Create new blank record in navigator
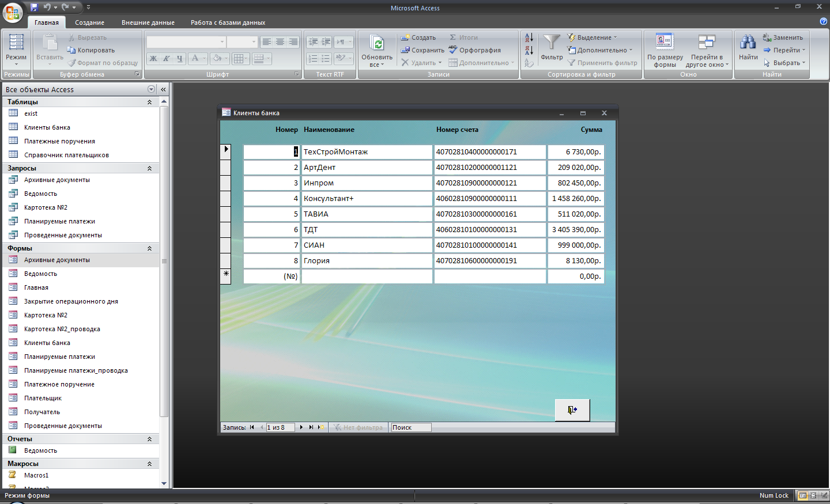830x504 pixels. 321,427
